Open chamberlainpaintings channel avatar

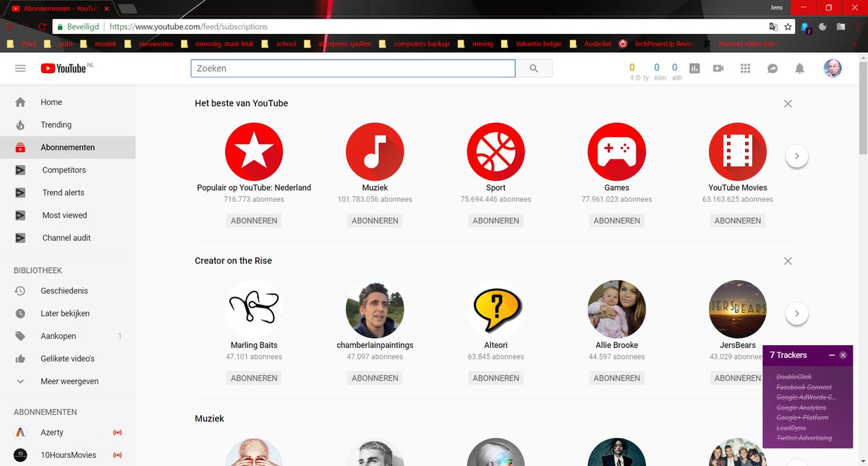click(x=375, y=310)
